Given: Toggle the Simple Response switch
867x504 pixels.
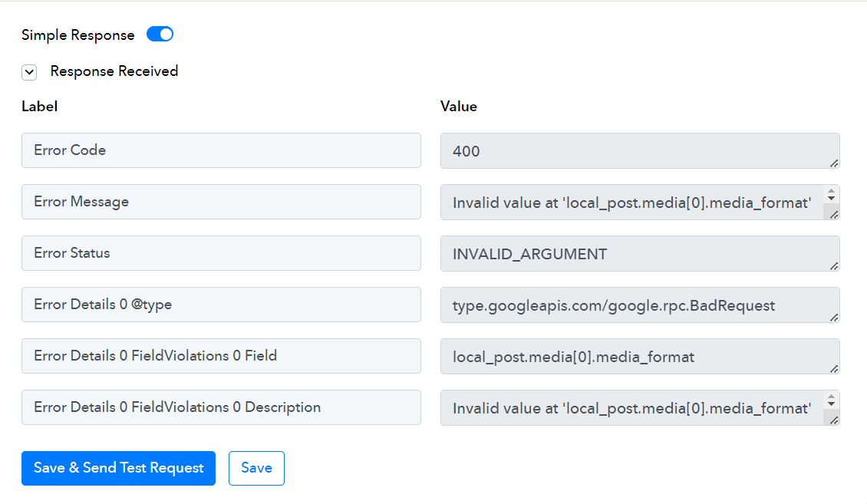Looking at the screenshot, I should click(160, 35).
